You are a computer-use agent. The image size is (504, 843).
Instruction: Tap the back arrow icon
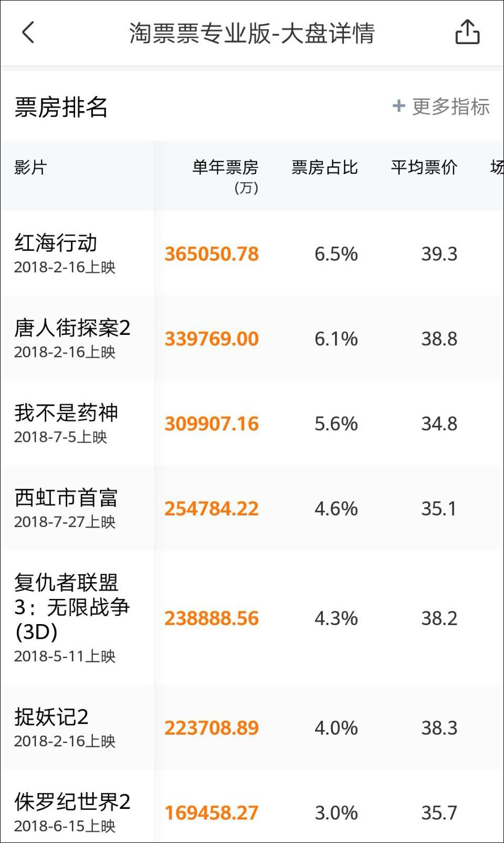(x=28, y=33)
